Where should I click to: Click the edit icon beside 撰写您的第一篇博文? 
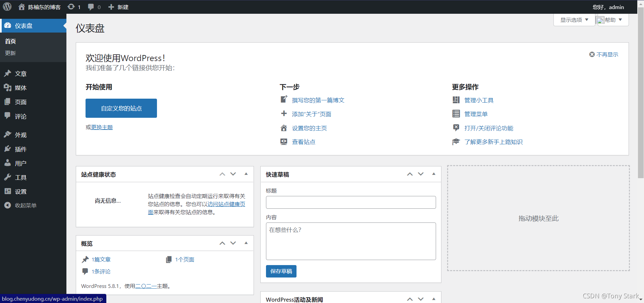pyautogui.click(x=284, y=99)
